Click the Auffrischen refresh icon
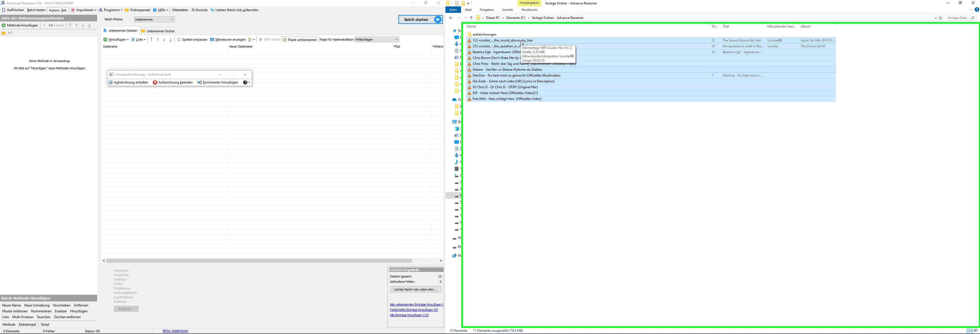The image size is (980, 334). pyautogui.click(x=3, y=10)
